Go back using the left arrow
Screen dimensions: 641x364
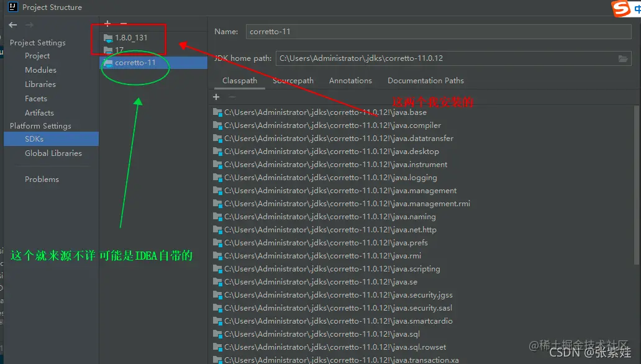[x=12, y=25]
